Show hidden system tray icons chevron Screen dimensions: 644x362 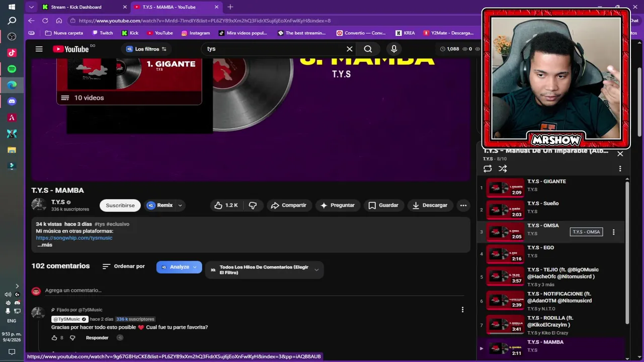17,286
